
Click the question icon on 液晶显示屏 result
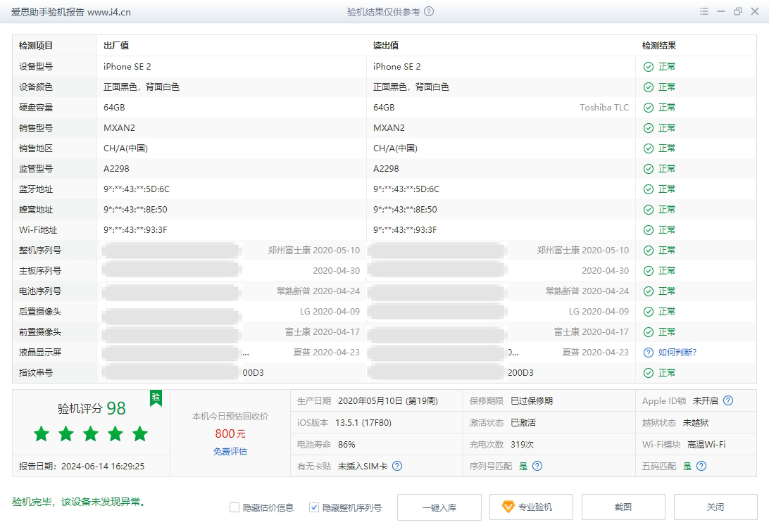click(648, 352)
